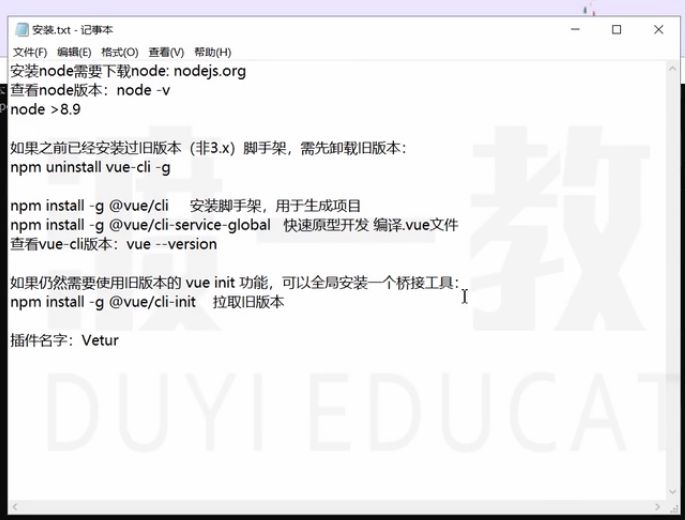Click the Notepad icon in title bar

tap(22, 30)
